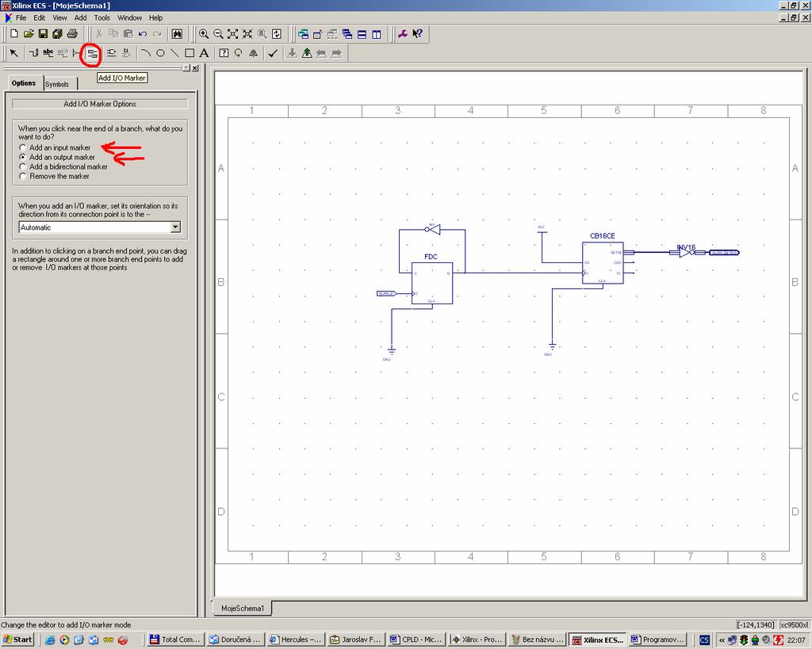This screenshot has width=812, height=649.
Task: Click the Zoom Out magnifier
Action: click(x=219, y=34)
